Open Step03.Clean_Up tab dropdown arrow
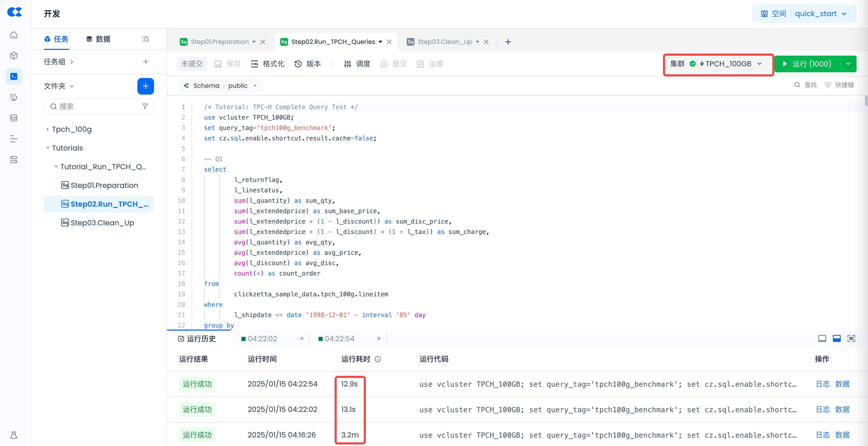 [x=477, y=42]
